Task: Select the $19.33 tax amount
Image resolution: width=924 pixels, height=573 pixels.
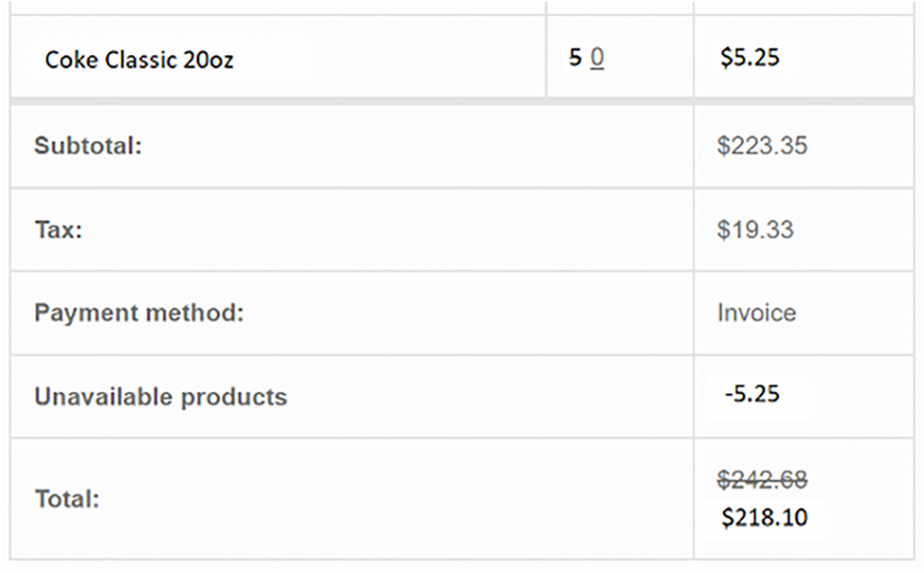Action: (755, 229)
